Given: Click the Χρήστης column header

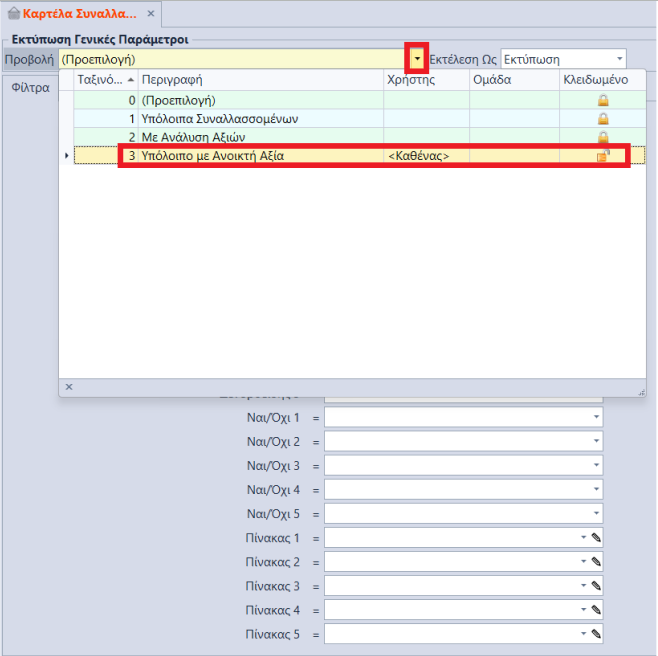Looking at the screenshot, I should [425, 80].
